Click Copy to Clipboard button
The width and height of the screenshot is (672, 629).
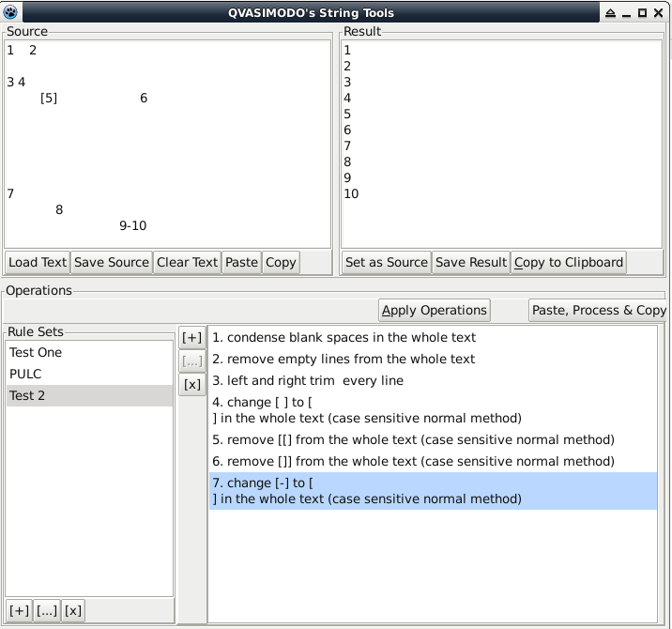[569, 262]
